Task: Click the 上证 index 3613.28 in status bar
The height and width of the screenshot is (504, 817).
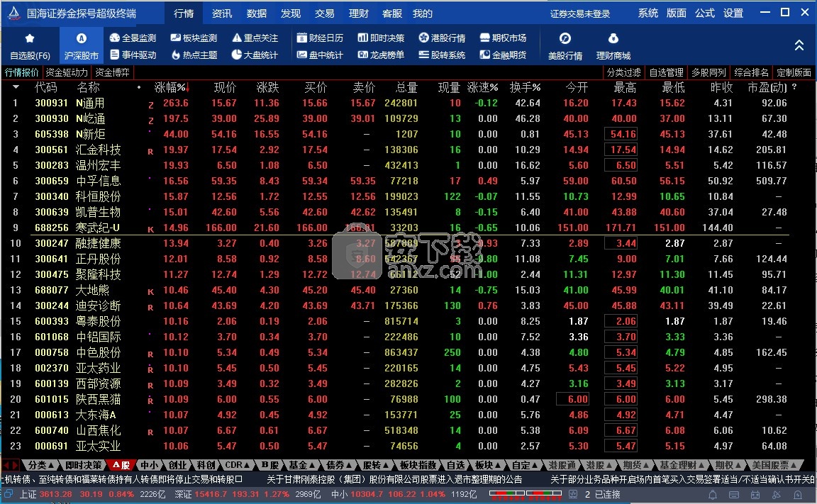Action: point(55,494)
